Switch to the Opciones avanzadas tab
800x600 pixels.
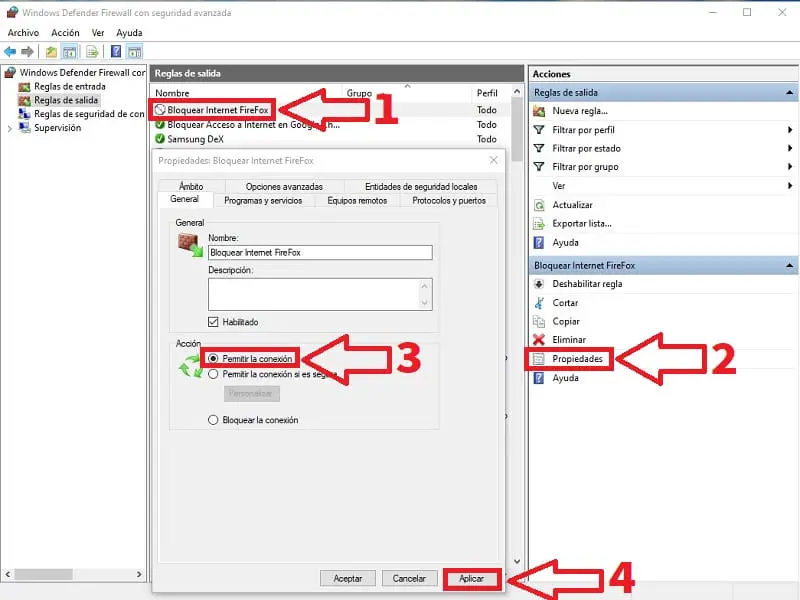click(x=284, y=186)
